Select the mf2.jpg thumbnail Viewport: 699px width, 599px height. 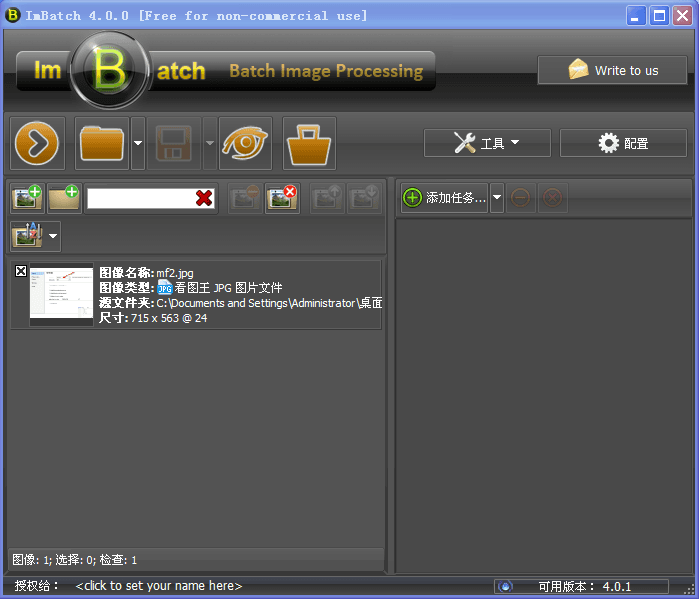coord(61,294)
